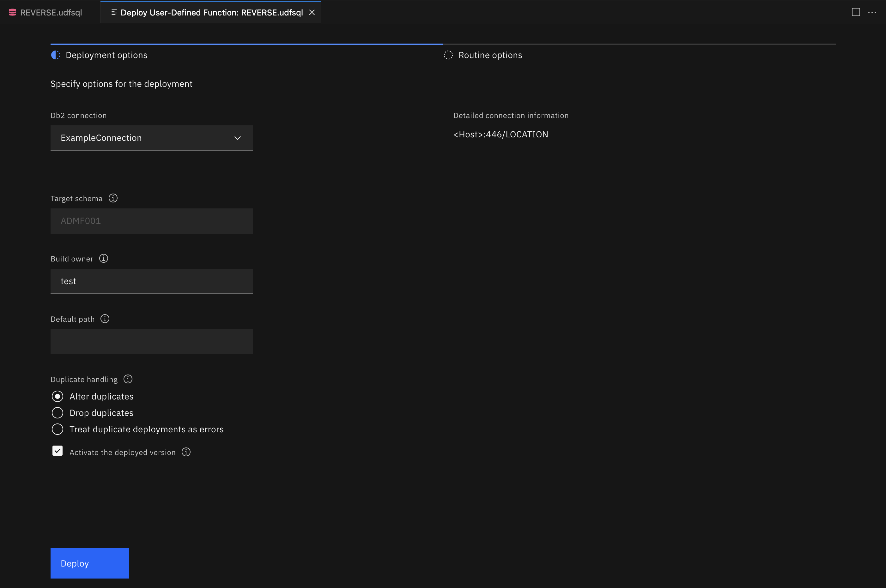Click the 'Specify options for the deployment' text
The width and height of the screenshot is (886, 588).
122,84
